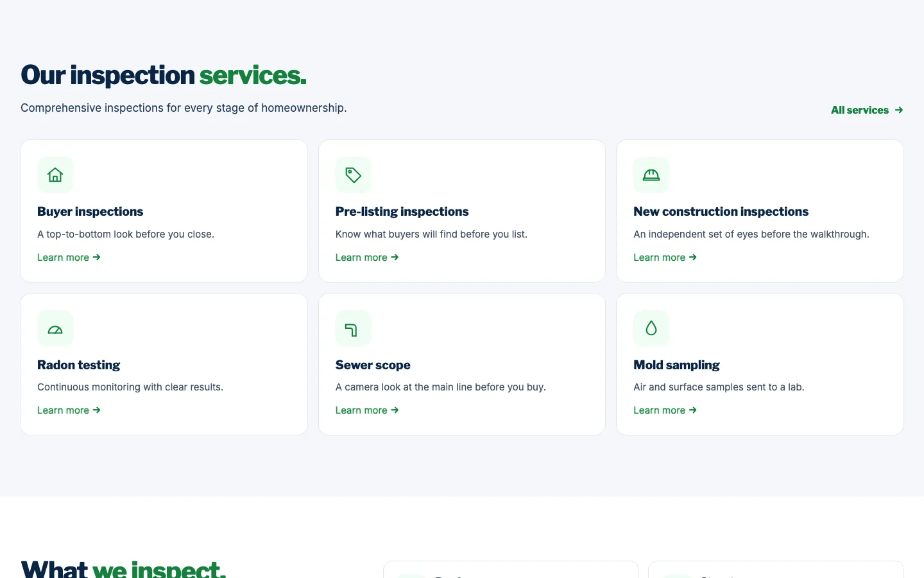Select the Mold sampling heading
The height and width of the screenshot is (578, 924).
[676, 365]
